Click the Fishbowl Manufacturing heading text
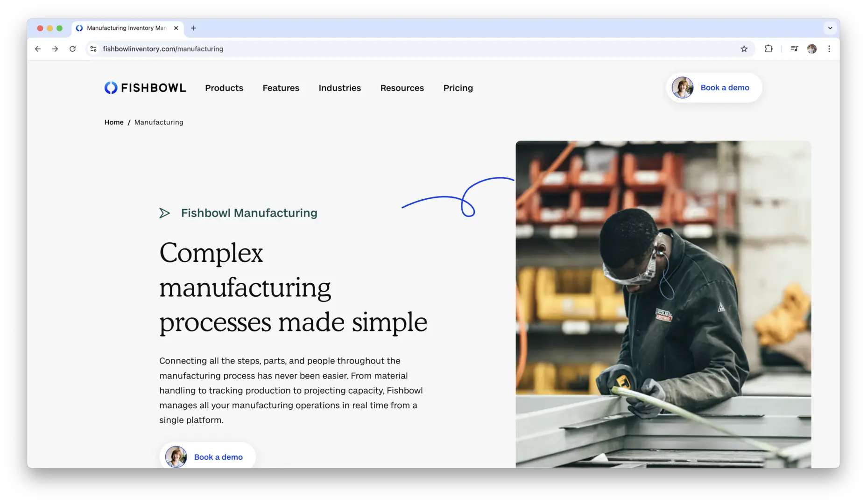This screenshot has height=504, width=867. pos(249,213)
